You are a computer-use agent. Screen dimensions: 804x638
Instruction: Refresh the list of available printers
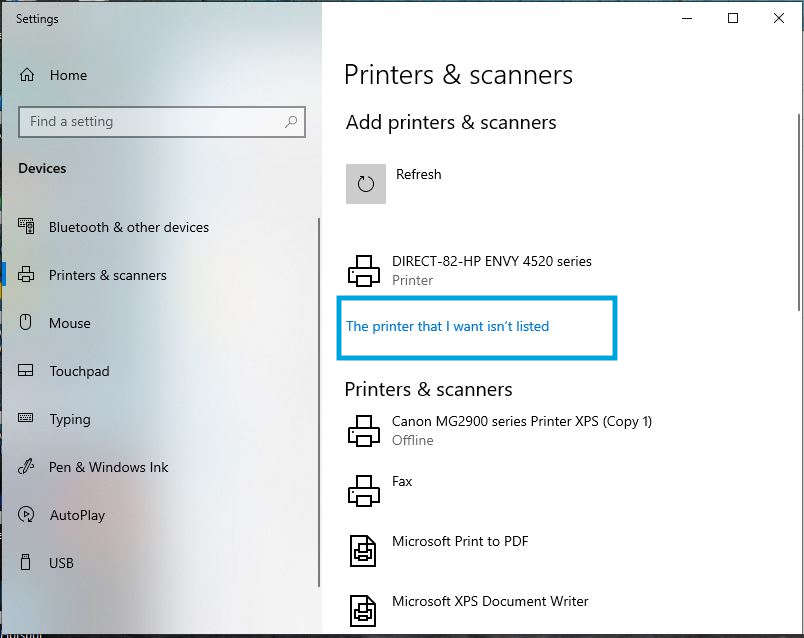(x=366, y=184)
